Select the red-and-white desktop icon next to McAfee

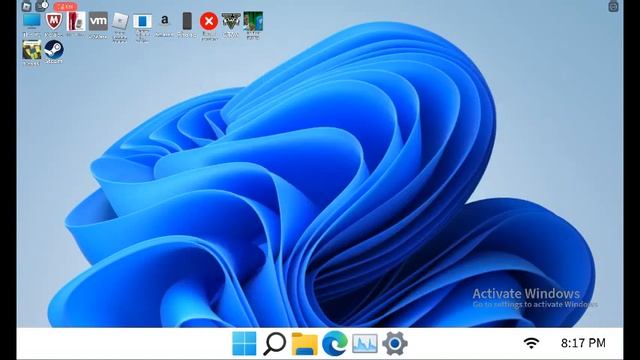pos(76,21)
